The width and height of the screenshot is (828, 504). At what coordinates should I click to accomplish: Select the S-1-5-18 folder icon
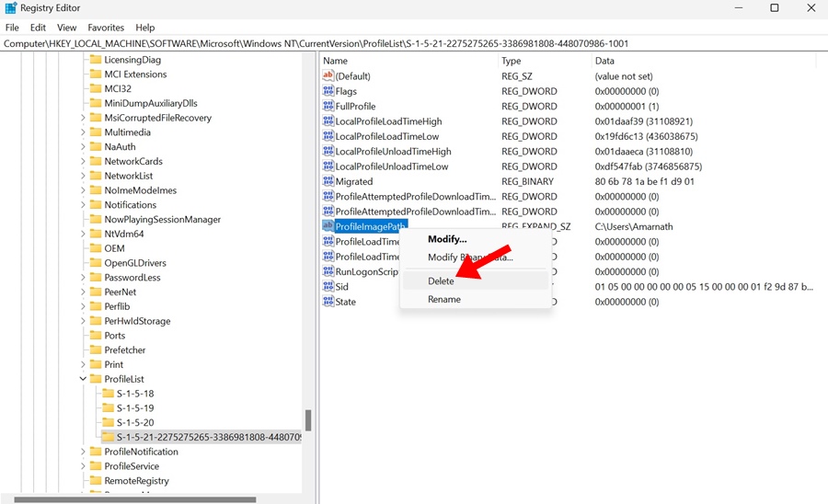point(108,394)
